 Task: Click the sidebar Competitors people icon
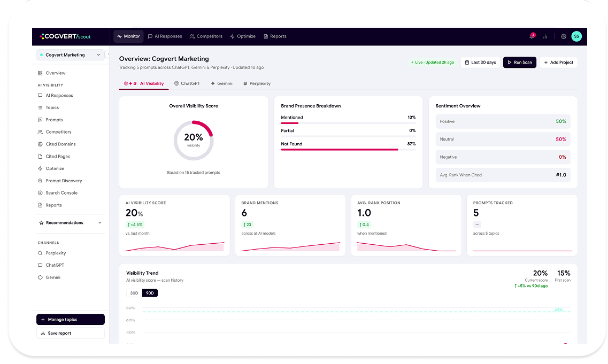tap(40, 132)
